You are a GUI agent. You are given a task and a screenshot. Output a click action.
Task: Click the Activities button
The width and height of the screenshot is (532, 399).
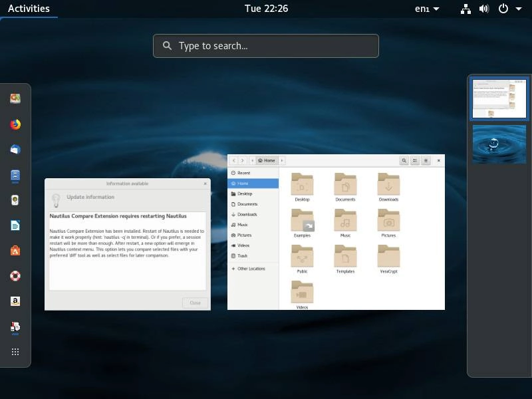(29, 9)
